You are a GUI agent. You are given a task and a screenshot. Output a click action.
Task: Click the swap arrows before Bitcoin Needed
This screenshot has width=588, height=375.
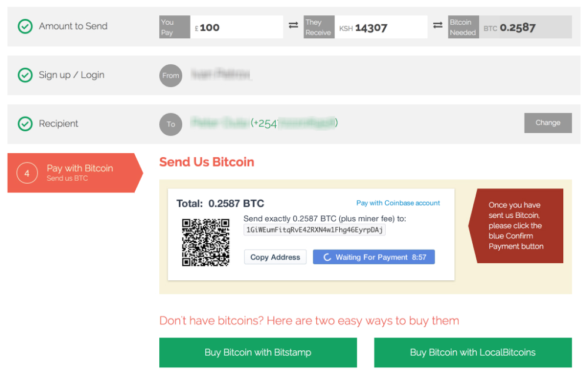coord(437,25)
